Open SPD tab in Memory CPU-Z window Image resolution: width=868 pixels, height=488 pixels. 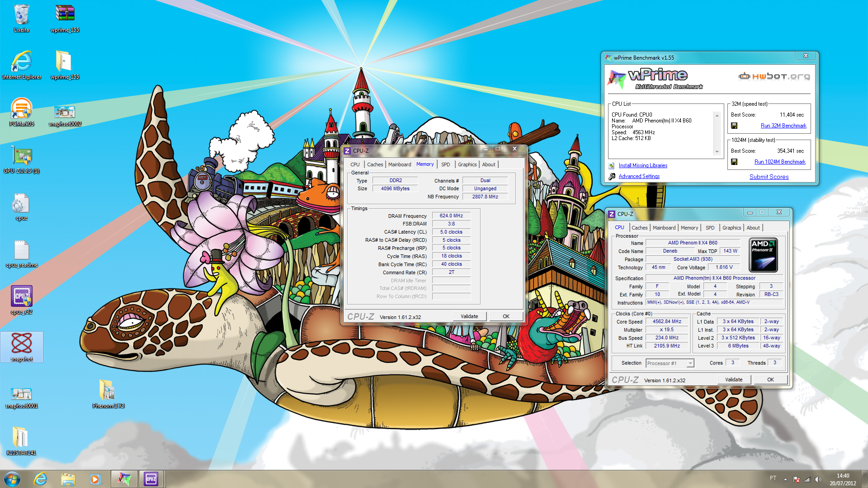click(445, 164)
